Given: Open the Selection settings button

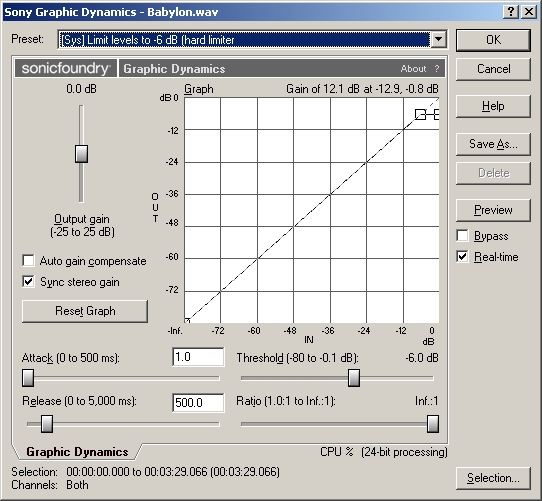Looking at the screenshot, I should click(x=493, y=478).
